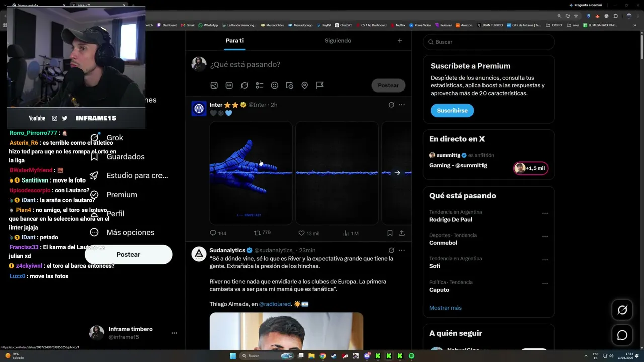
Task: Open Grok actions on Inter post
Action: click(391, 105)
